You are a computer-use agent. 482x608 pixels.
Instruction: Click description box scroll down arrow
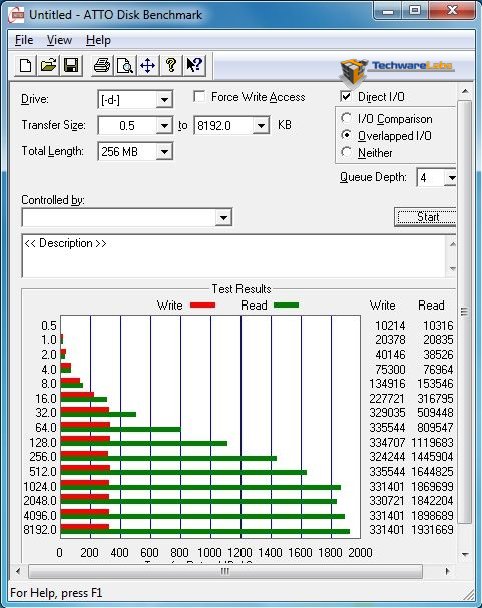452,268
